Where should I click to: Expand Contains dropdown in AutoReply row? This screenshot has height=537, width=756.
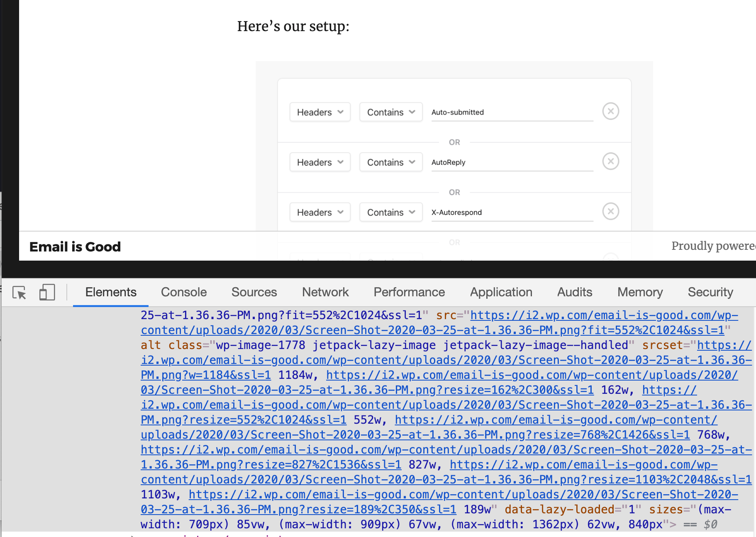click(391, 162)
